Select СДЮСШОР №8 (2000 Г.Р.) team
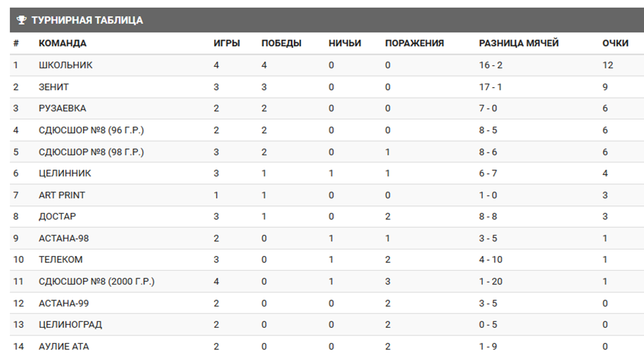Image resolution: width=644 pixels, height=360 pixels. tap(96, 281)
